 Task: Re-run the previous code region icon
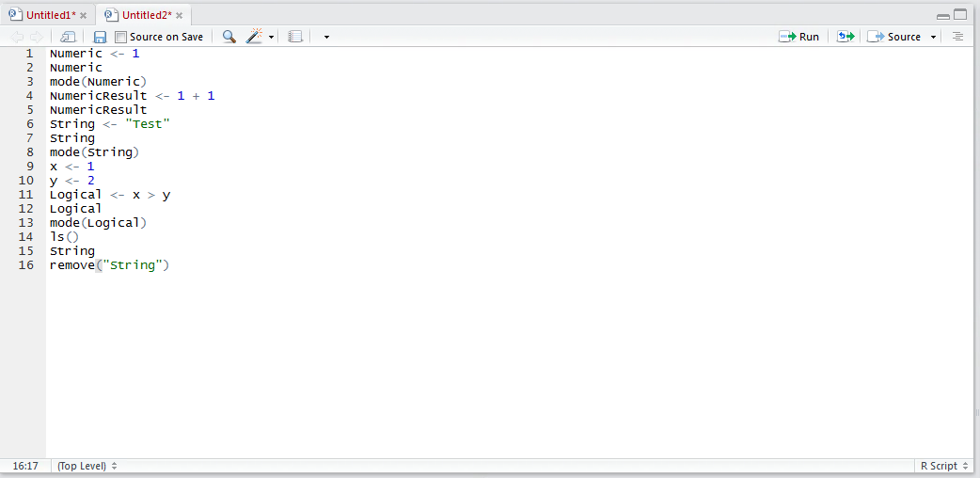pyautogui.click(x=846, y=37)
